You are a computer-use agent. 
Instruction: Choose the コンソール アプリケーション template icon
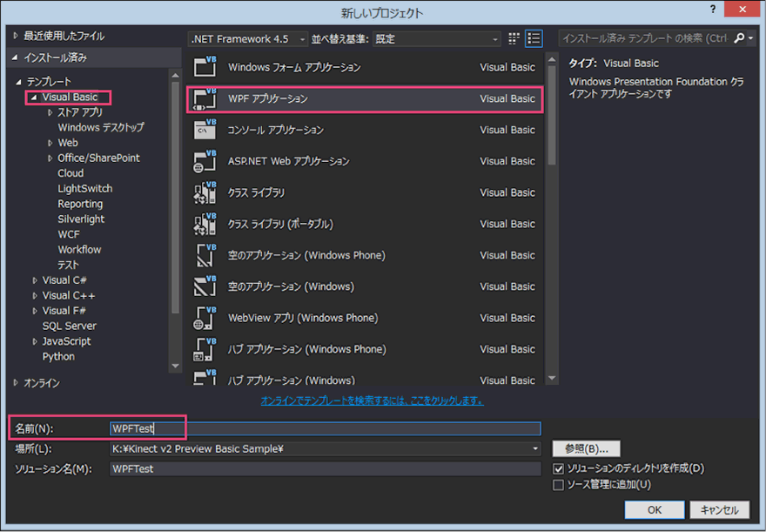[205, 130]
